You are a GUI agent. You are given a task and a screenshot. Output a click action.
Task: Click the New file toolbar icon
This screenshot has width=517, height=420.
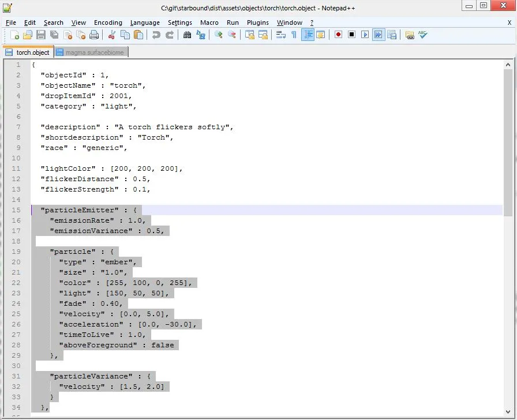coord(15,35)
